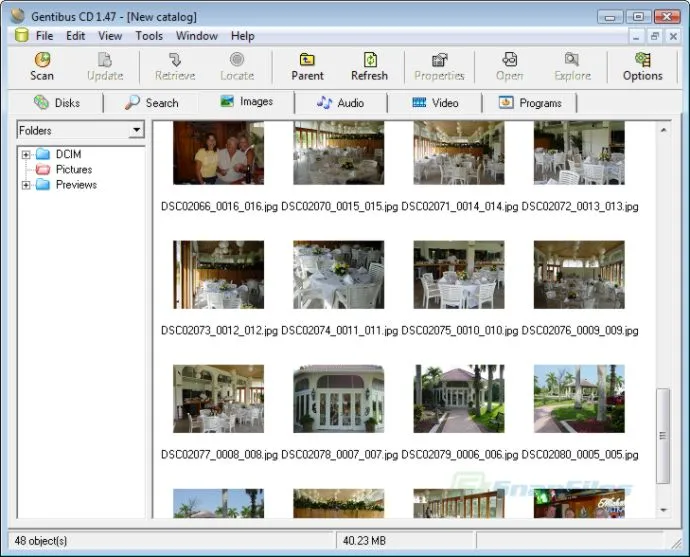Viewport: 690px width, 557px height.
Task: Open the Folders dropdown list
Action: (136, 130)
